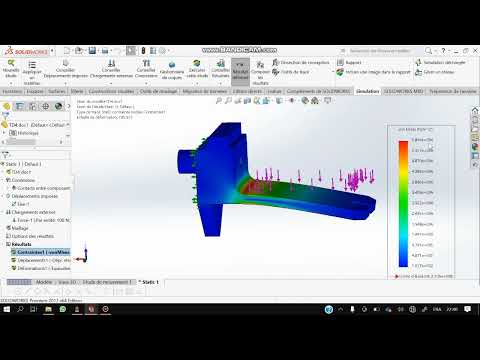Expand the Historique tree node
480x360 pixels.
click(x=5, y=133)
